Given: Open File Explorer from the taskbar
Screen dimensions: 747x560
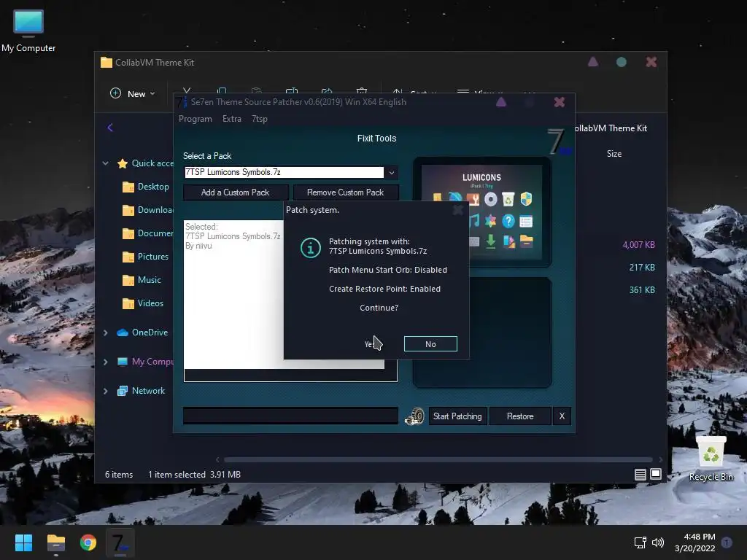Looking at the screenshot, I should [55, 542].
